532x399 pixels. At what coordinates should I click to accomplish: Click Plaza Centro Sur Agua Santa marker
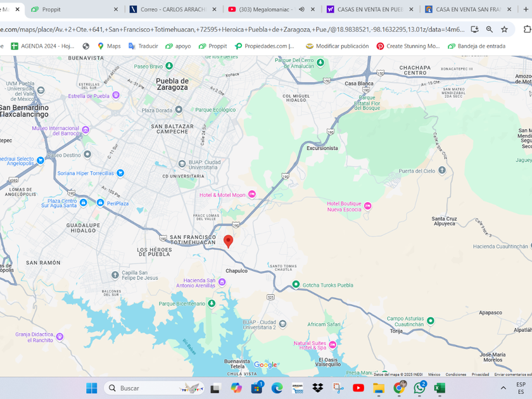coord(84,203)
